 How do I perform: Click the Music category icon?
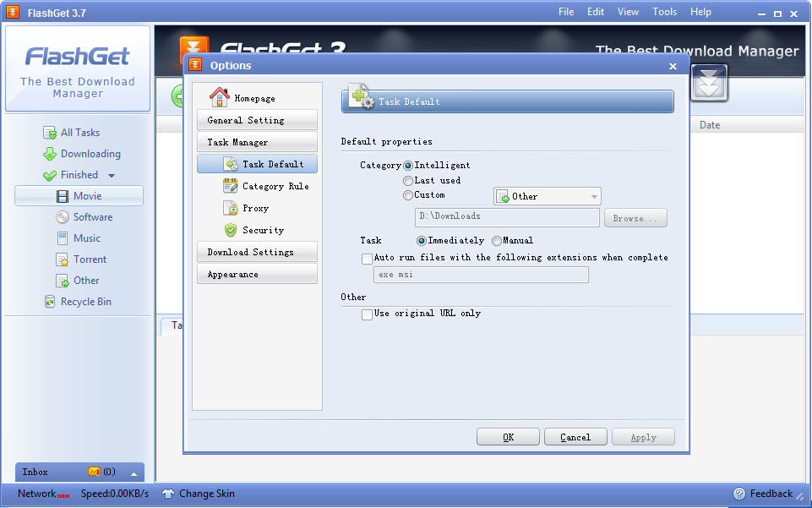(63, 238)
